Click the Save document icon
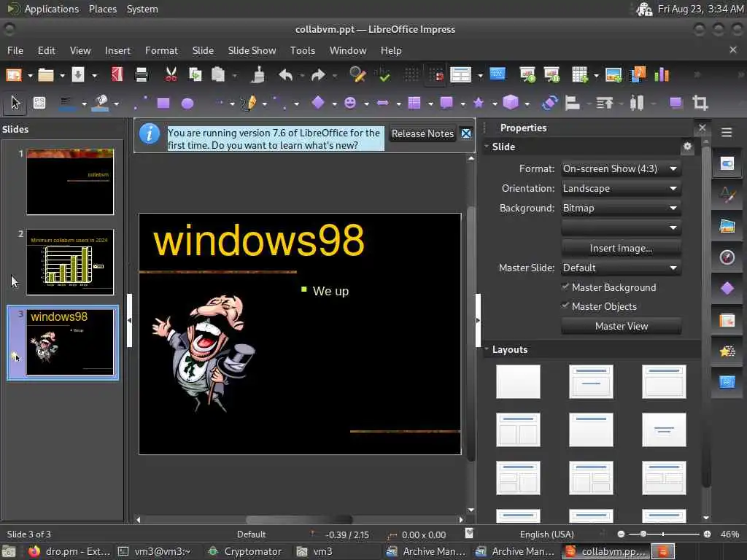The height and width of the screenshot is (560, 747). [77, 75]
